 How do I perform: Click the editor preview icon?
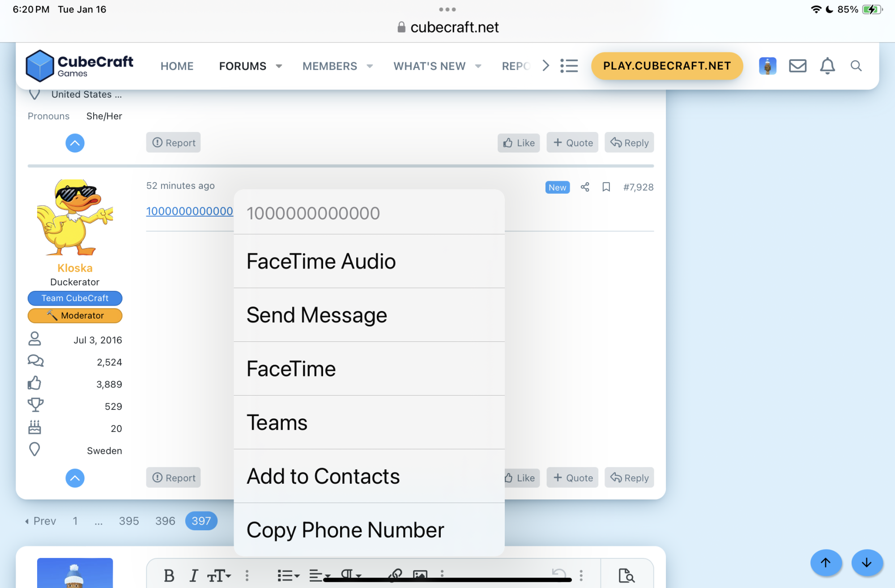(x=626, y=575)
